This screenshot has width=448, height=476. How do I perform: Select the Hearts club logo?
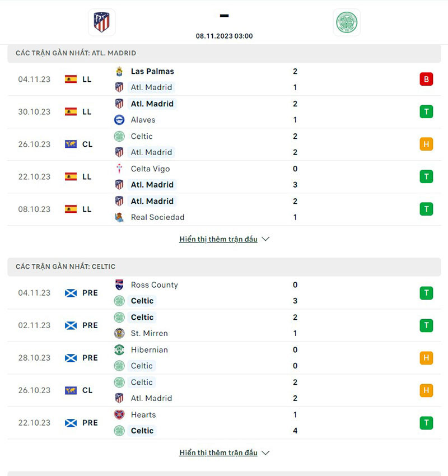(119, 414)
